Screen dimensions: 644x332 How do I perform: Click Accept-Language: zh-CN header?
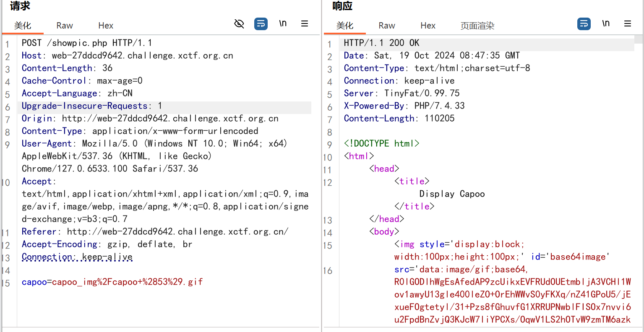[x=77, y=93]
